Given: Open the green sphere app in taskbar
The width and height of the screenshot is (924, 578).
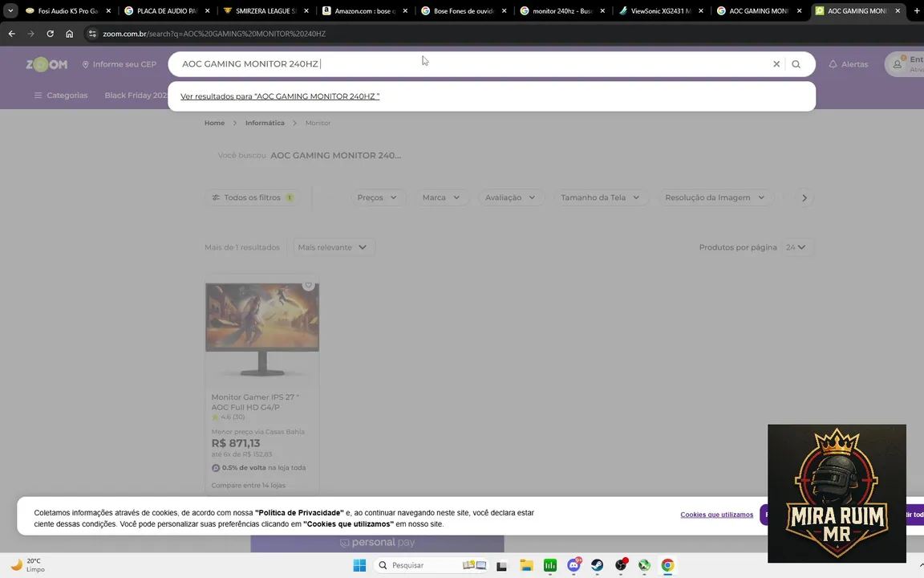Looking at the screenshot, I should tap(644, 566).
